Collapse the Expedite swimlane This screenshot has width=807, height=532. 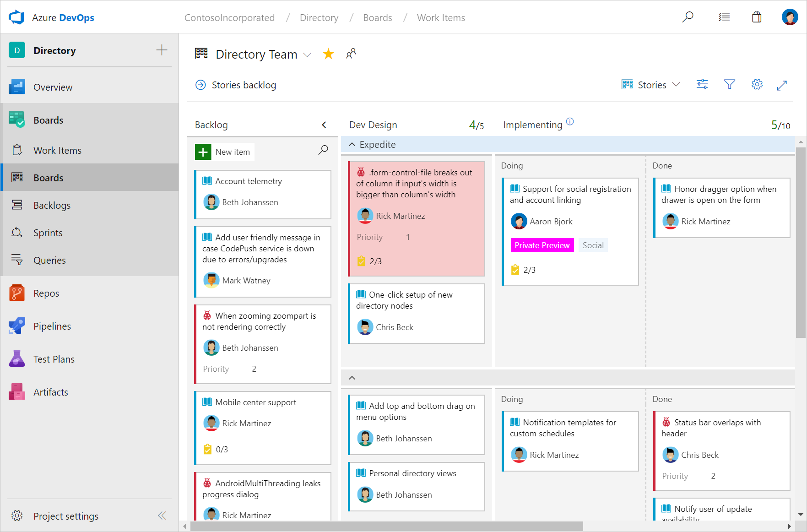point(352,145)
